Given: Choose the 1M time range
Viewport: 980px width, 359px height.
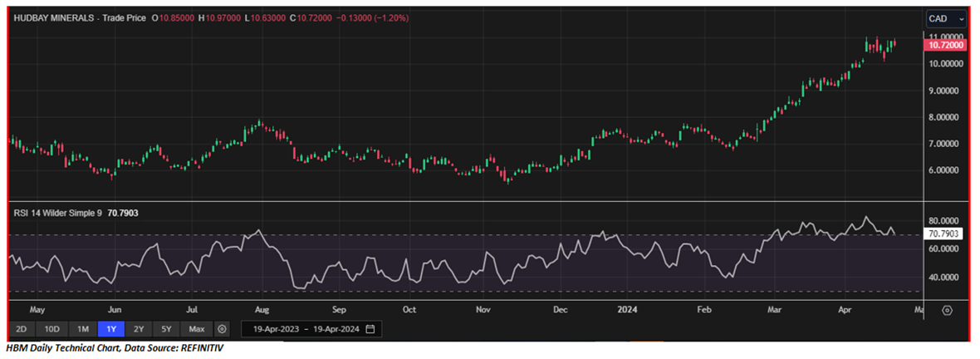Looking at the screenshot, I should (x=81, y=329).
